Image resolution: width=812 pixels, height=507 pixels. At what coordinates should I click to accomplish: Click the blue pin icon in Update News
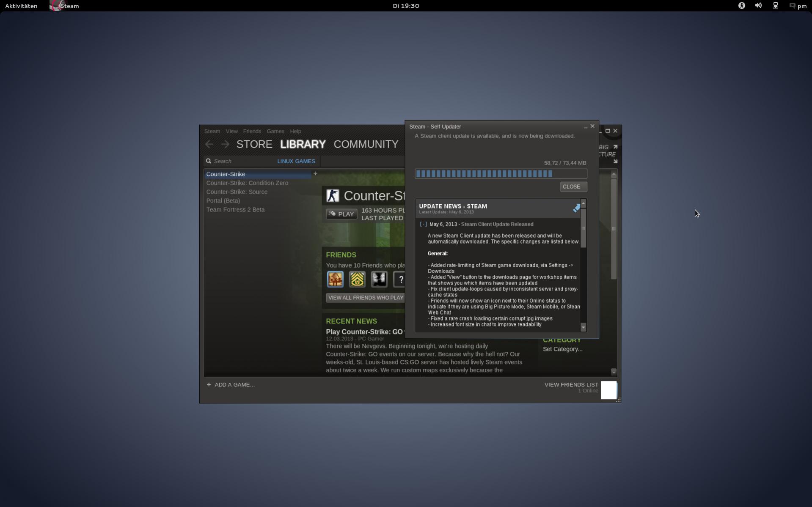click(576, 208)
